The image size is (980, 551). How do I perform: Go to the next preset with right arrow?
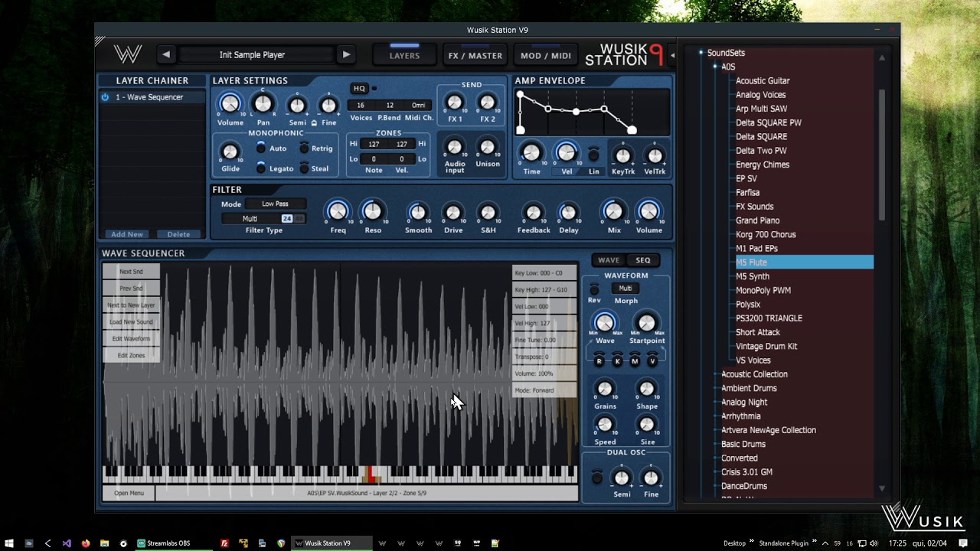[346, 54]
